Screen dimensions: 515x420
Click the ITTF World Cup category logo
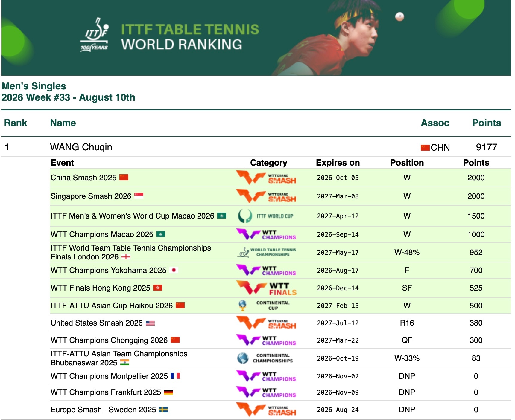(x=266, y=216)
